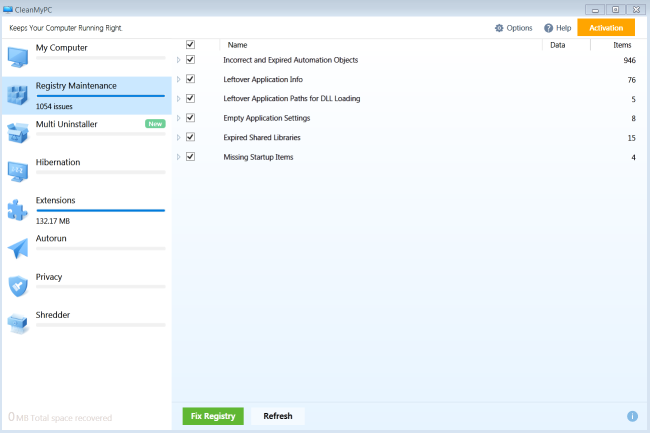This screenshot has height=433, width=650.
Task: Uncheck Leftover Application Info checkbox
Action: 190,79
